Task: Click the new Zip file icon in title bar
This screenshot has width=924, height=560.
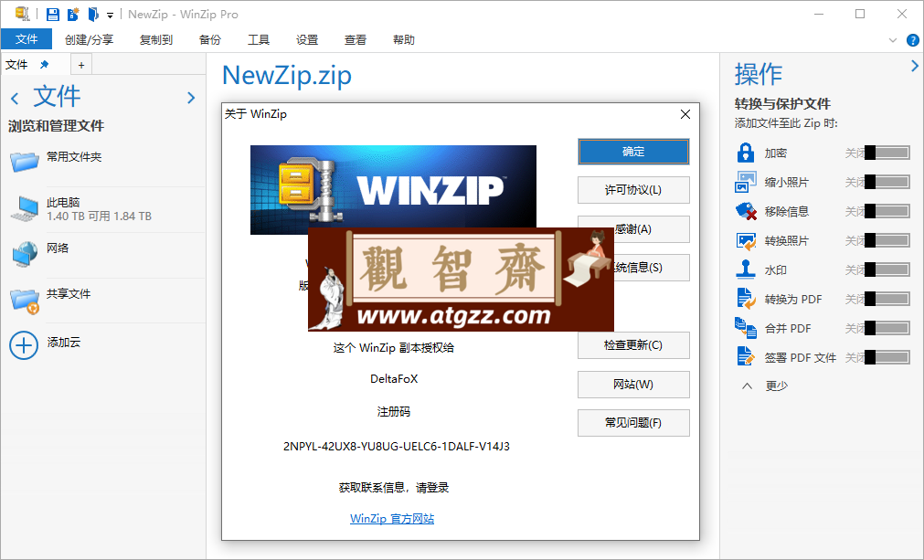Action: click(73, 14)
